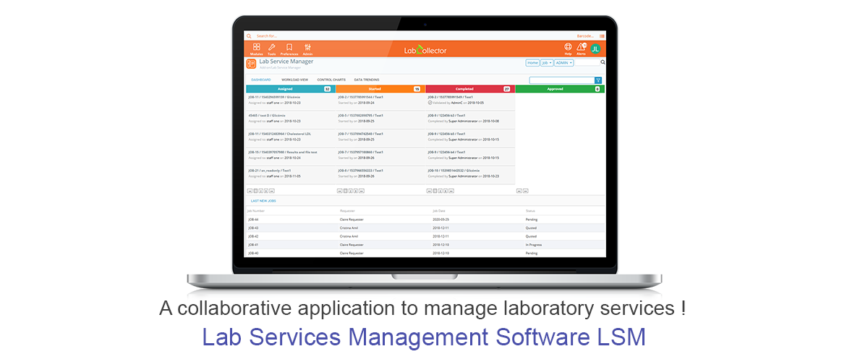Switch to the Dashboard tab
Image resolution: width=868 pixels, height=362 pixels.
(261, 80)
